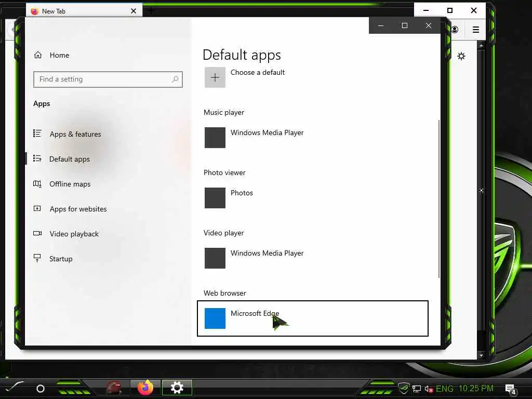532x399 pixels.
Task: Open the red helmet app on taskbar
Action: click(x=114, y=388)
